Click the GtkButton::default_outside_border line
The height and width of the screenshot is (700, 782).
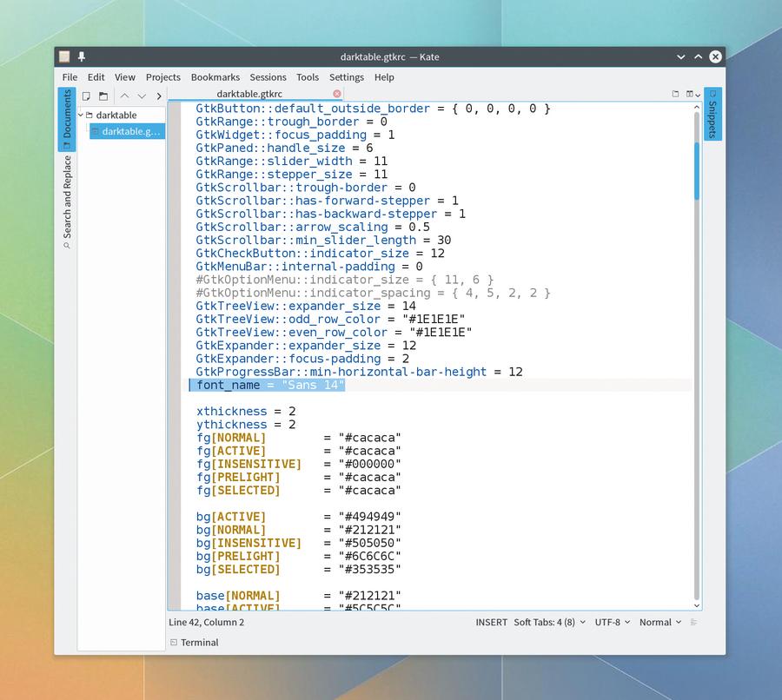click(x=373, y=109)
